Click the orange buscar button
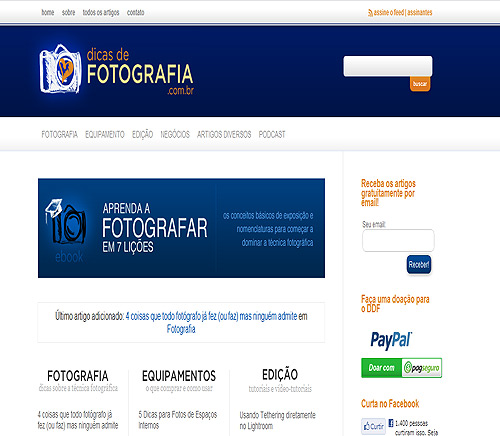Screen dimensions: 500x436 [x=420, y=84]
